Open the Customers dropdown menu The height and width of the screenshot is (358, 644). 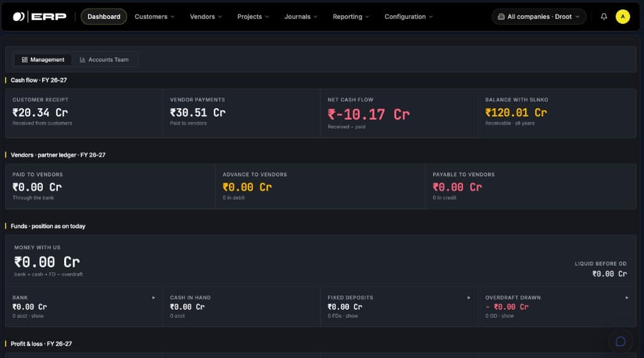[x=155, y=17]
